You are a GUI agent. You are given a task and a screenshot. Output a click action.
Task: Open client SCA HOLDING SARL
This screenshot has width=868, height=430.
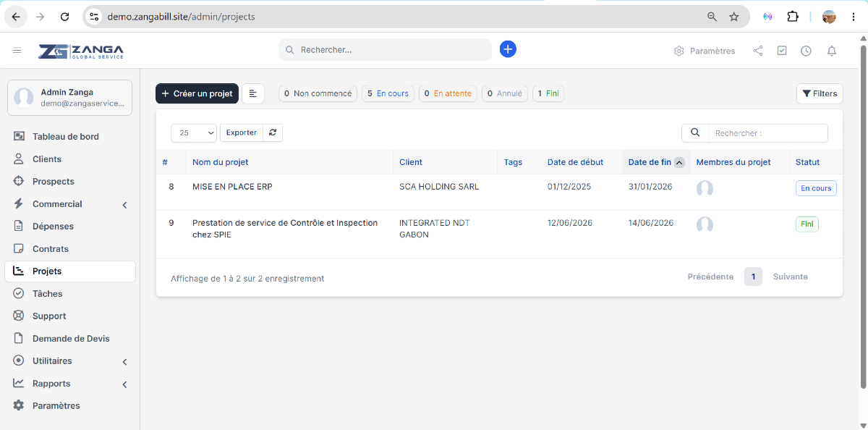[439, 186]
